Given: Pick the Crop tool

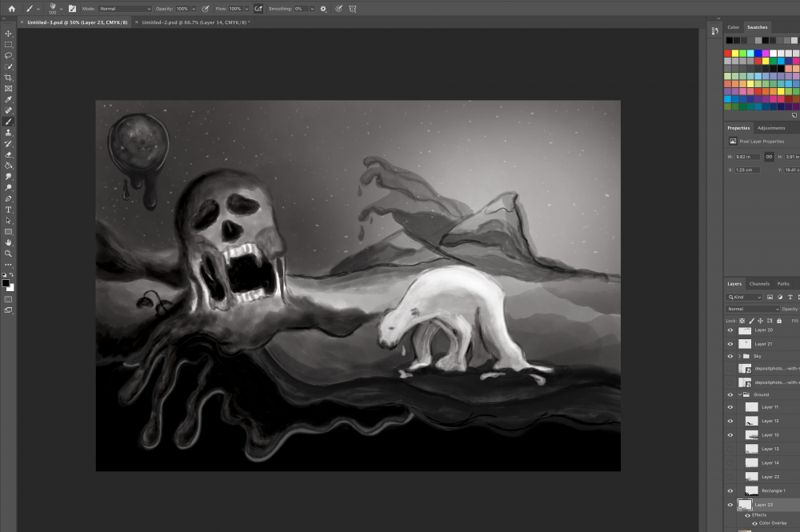Looking at the screenshot, I should [x=9, y=78].
